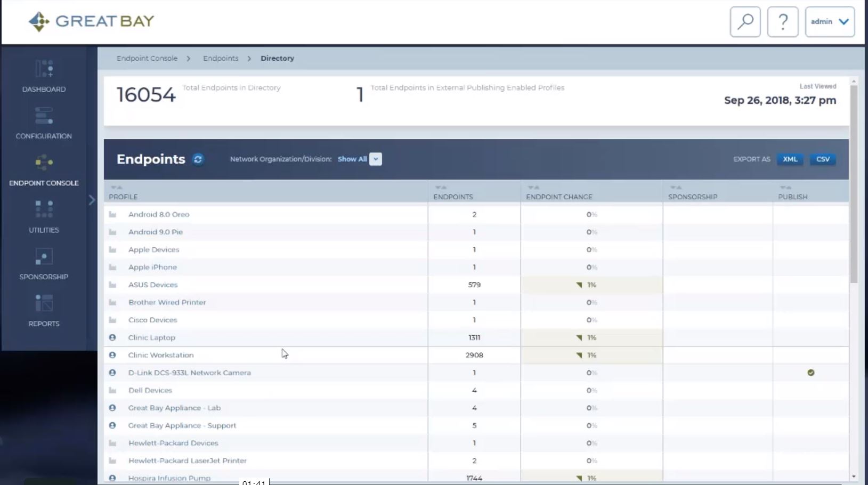Open the Reports sidebar icon

click(x=44, y=303)
